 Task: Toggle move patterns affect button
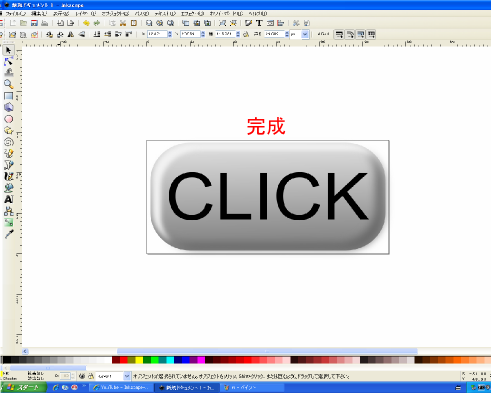[371, 34]
